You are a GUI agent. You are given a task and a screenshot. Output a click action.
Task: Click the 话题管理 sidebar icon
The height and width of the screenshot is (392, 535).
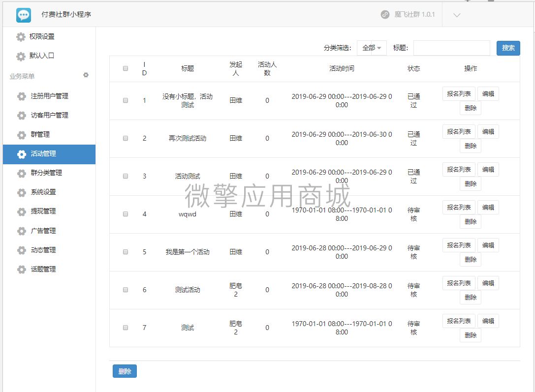[x=22, y=270]
